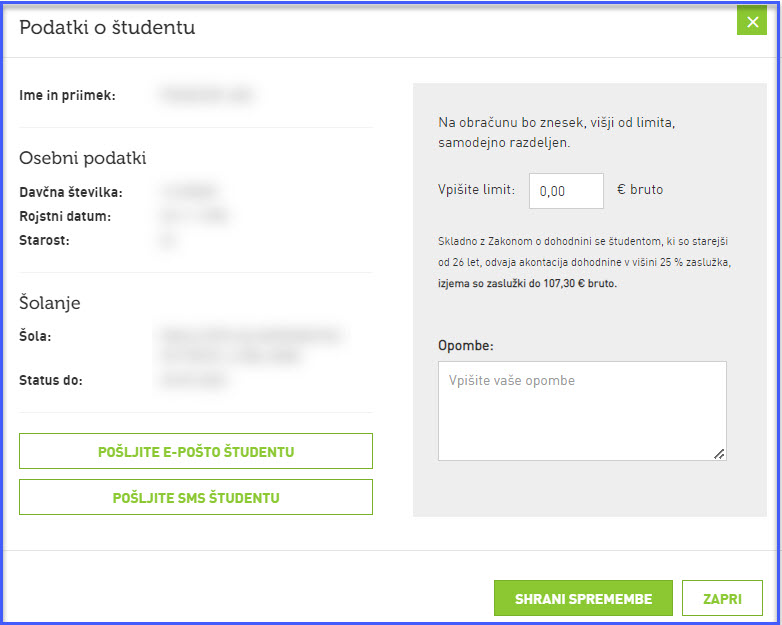The image size is (782, 625).
Task: Click the Podatki o študentu title
Action: pyautogui.click(x=107, y=28)
